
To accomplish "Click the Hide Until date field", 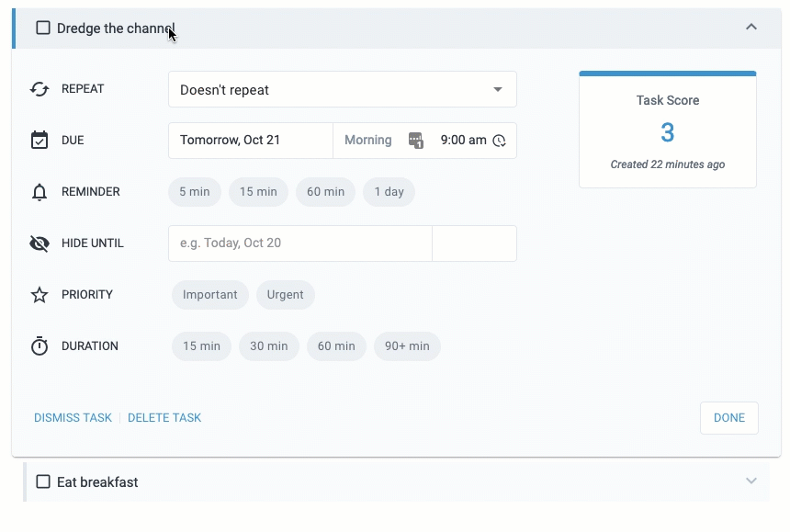I will click(299, 243).
